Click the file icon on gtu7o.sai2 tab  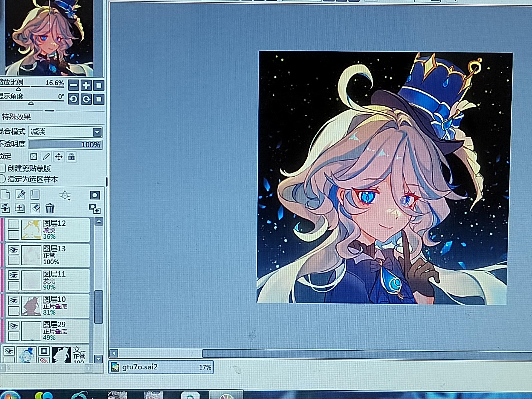point(115,367)
